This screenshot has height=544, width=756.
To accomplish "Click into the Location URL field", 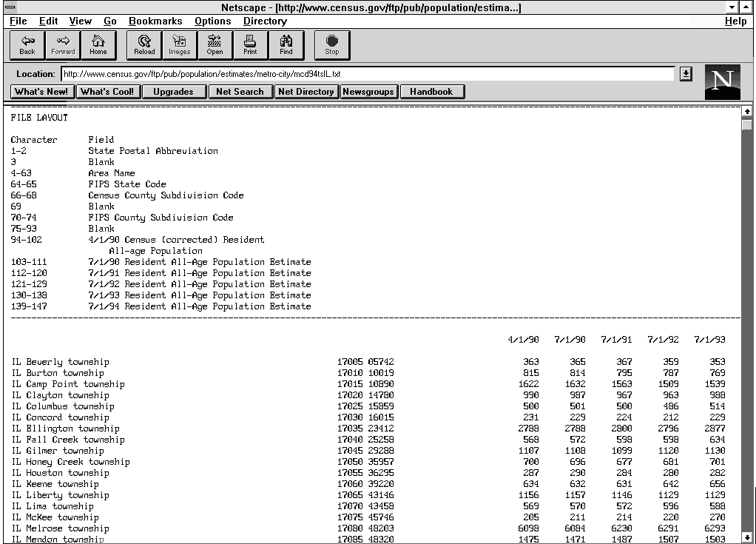I will tap(368, 74).
